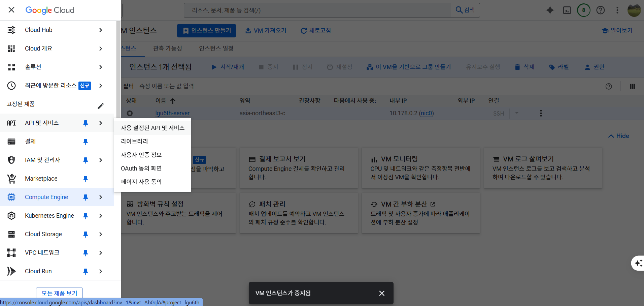Click 시작/재개 to start the instance

pyautogui.click(x=228, y=67)
